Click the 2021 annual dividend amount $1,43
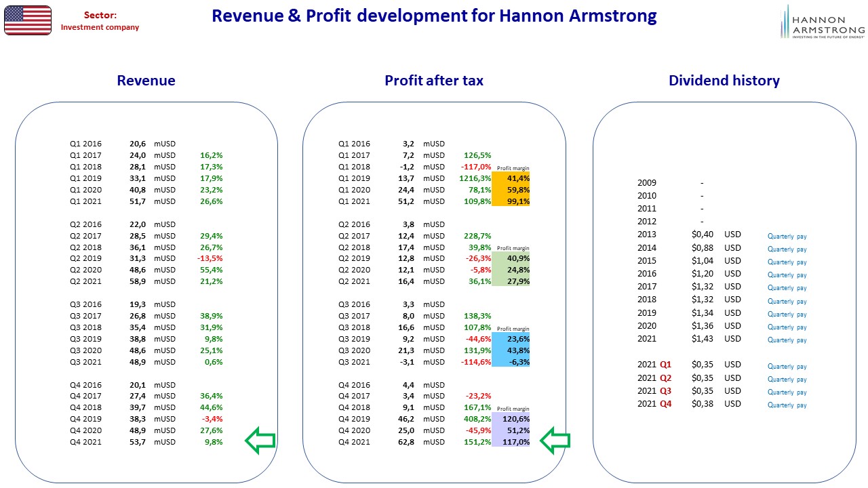 [703, 339]
